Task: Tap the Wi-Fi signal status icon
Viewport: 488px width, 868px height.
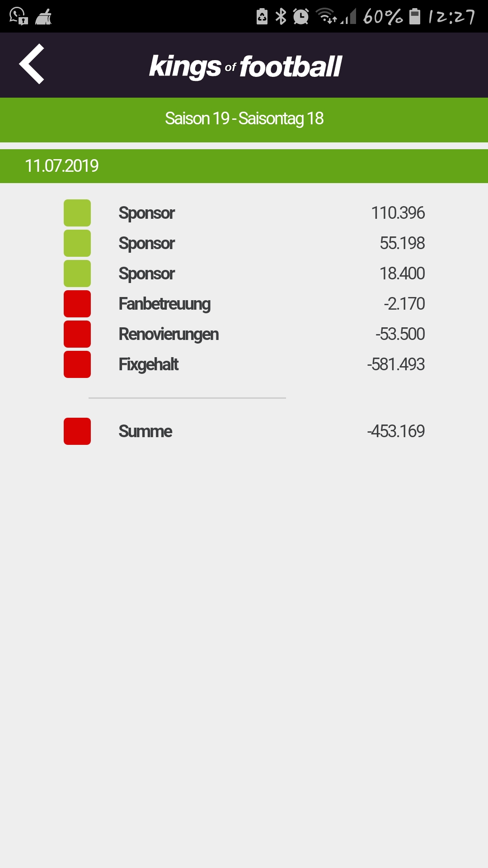Action: tap(326, 16)
